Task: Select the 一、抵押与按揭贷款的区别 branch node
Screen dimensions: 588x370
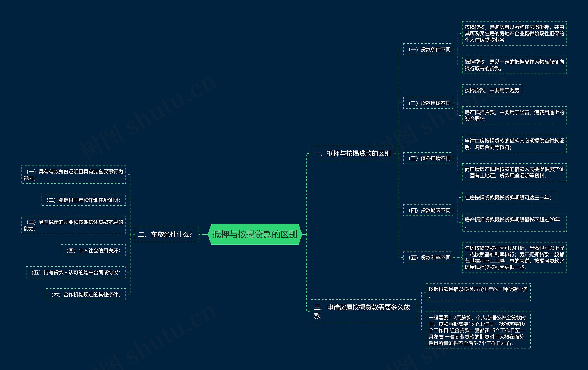Action: click(x=352, y=153)
